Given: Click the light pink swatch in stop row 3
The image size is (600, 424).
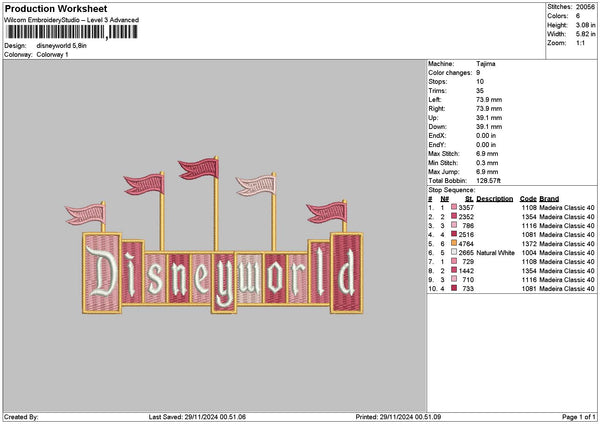Looking at the screenshot, I should (454, 225).
